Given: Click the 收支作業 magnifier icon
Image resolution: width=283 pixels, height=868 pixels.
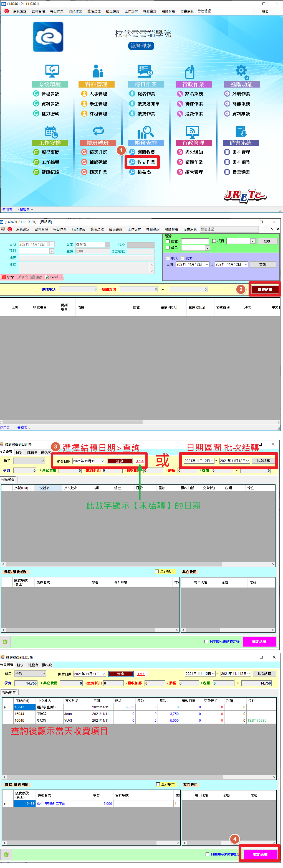Looking at the screenshot, I should (132, 162).
